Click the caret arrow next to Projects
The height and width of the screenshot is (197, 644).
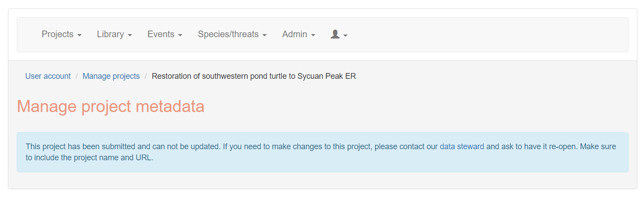(x=80, y=35)
